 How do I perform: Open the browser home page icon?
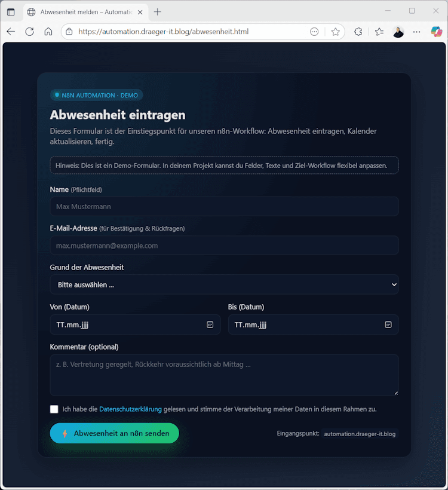[x=48, y=32]
